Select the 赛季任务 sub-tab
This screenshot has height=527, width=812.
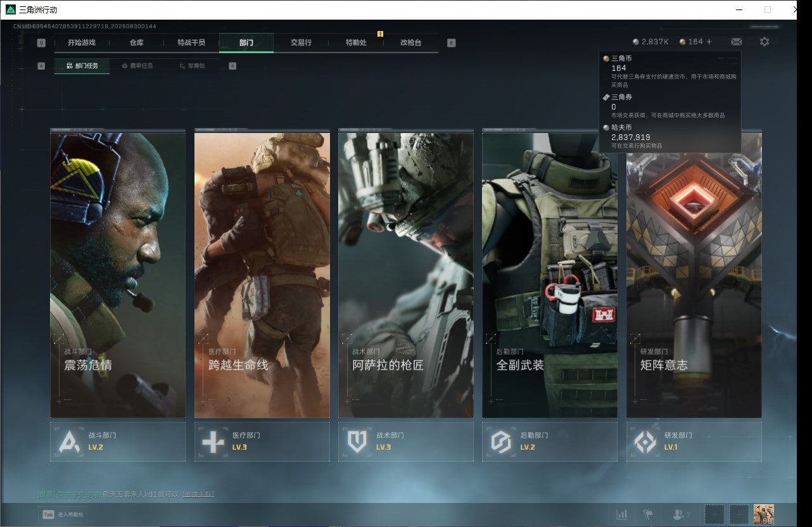(x=137, y=66)
